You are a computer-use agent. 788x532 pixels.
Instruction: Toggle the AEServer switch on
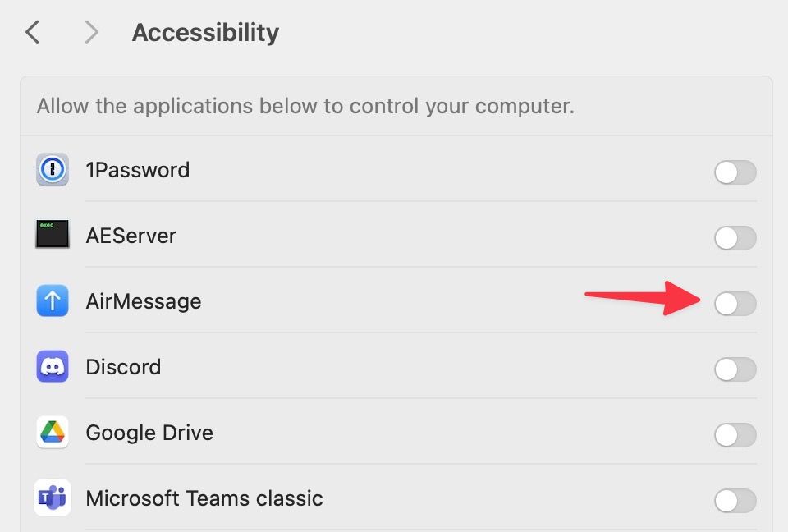pyautogui.click(x=735, y=238)
